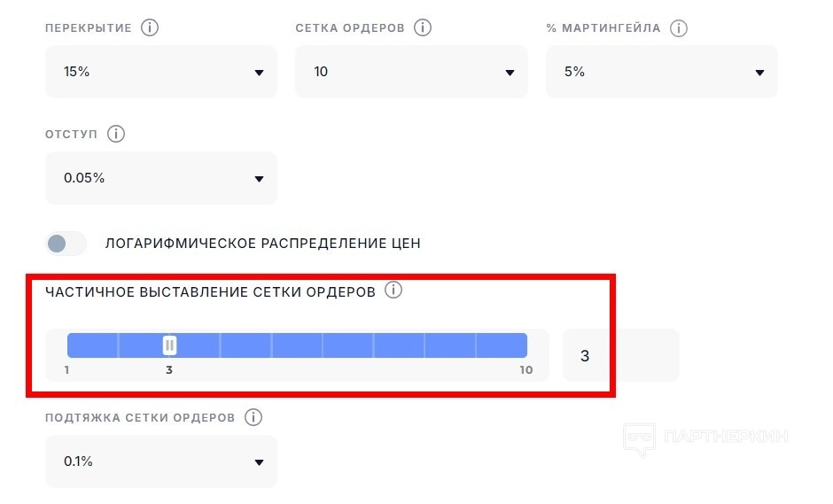Click info icon next to % МАРТИНГЕЙЛА

[679, 27]
